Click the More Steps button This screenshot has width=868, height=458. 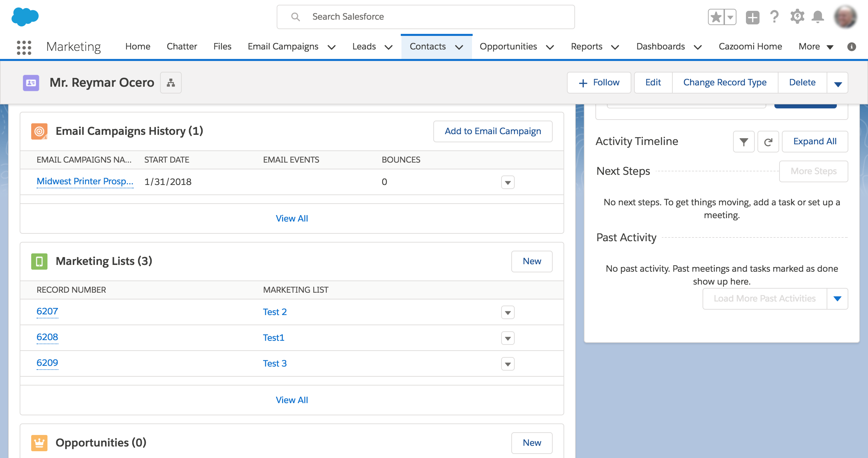coord(813,171)
